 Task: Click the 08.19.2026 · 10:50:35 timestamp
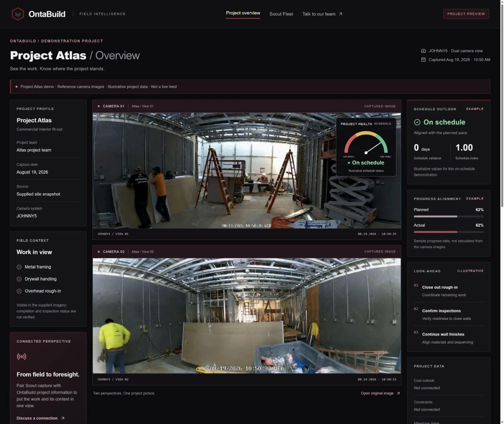tap(377, 234)
